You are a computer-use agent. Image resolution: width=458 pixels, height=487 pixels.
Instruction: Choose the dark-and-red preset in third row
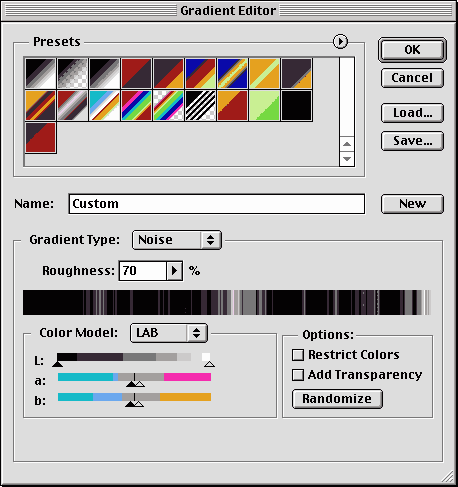point(40,138)
